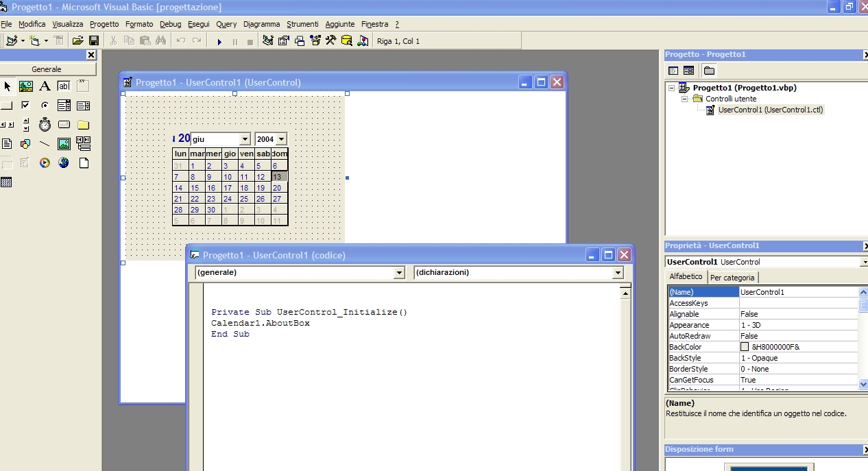Image resolution: width=868 pixels, height=471 pixels.
Task: Open the calendar year dropdown showing 2004
Action: (x=281, y=139)
